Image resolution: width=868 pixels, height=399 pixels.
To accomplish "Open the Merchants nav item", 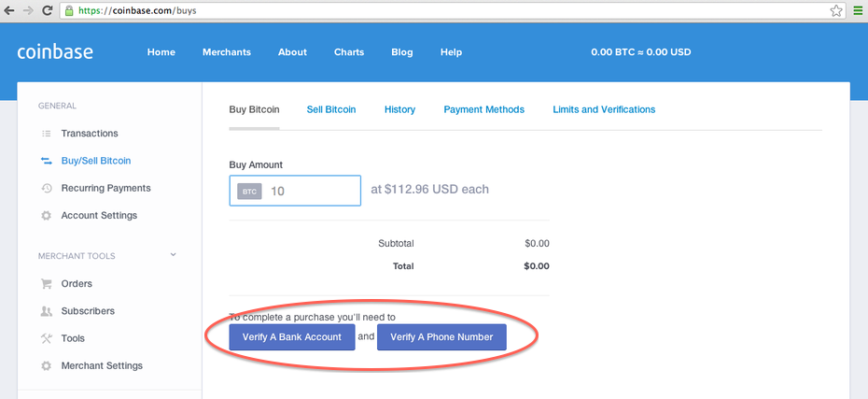I will click(x=227, y=52).
